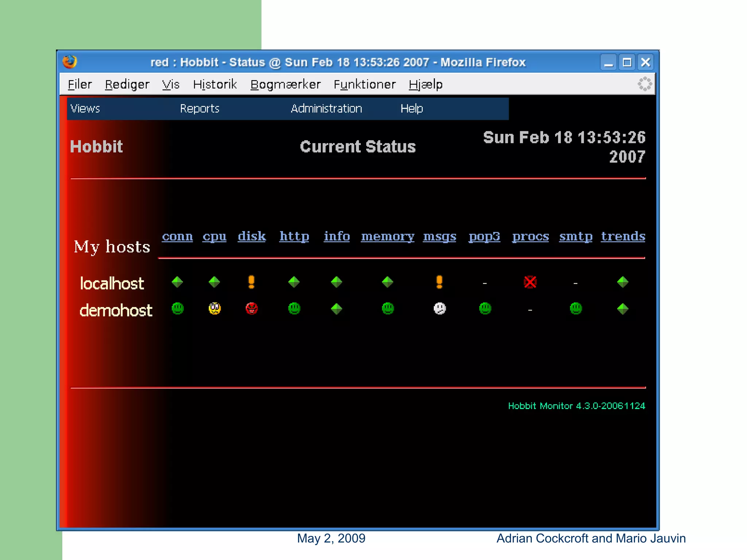Click demohost green memory smiley icon
Image resolution: width=747 pixels, height=560 pixels.
pyautogui.click(x=388, y=308)
